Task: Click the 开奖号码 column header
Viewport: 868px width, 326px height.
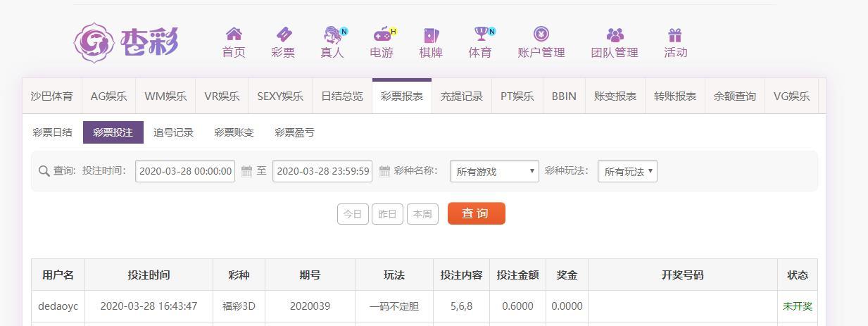Action: click(682, 275)
